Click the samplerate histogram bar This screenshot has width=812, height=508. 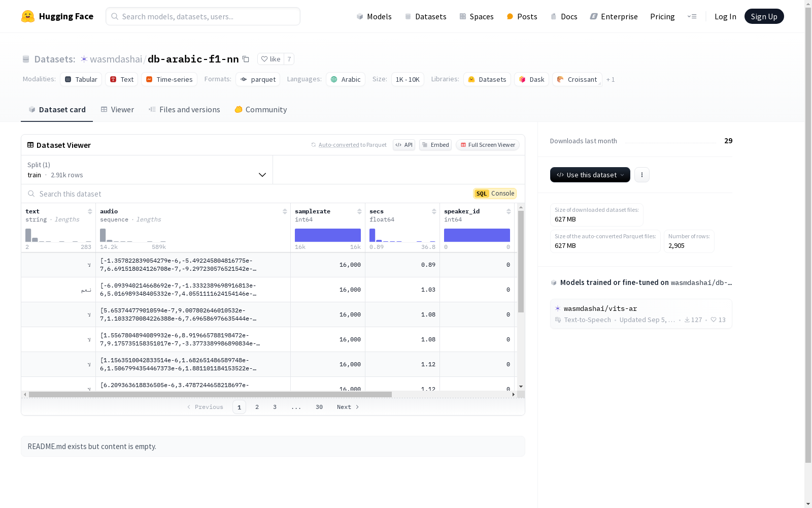coord(328,235)
